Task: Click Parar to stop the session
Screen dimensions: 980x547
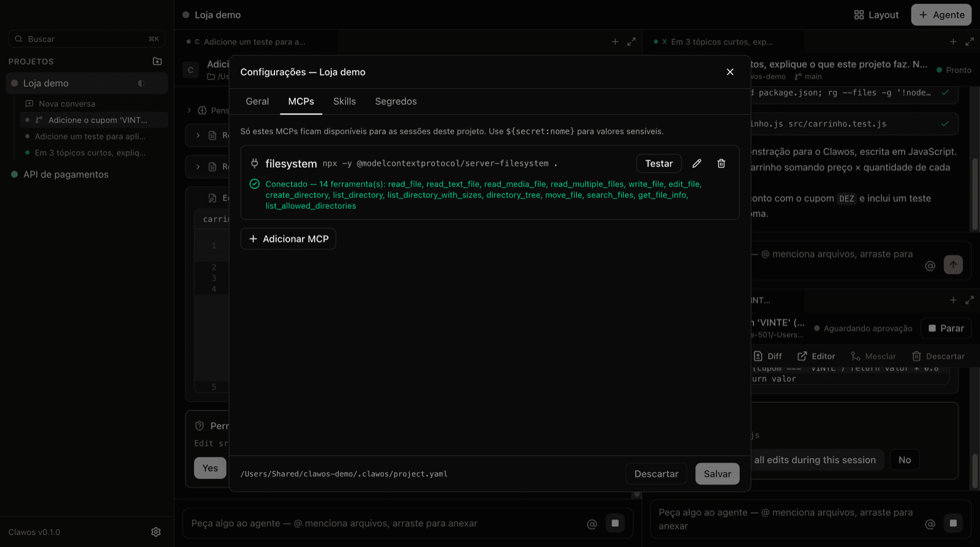Action: click(x=946, y=328)
